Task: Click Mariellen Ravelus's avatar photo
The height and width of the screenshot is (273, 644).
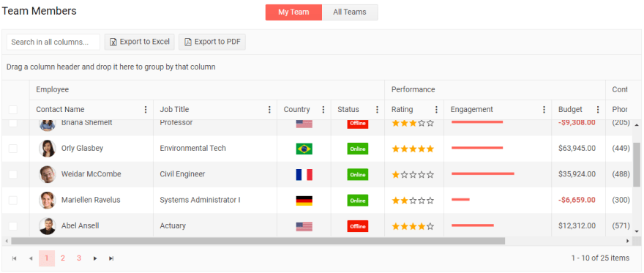Action: (48, 200)
